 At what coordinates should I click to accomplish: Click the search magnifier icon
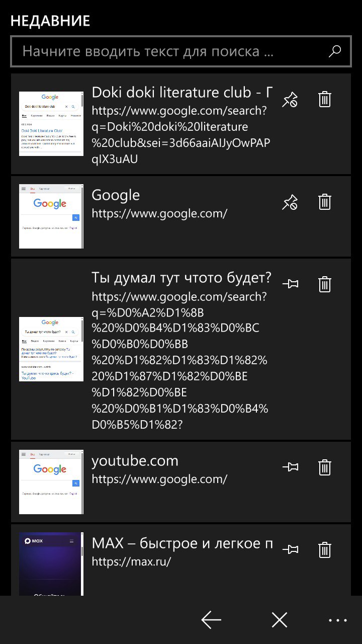point(335,51)
